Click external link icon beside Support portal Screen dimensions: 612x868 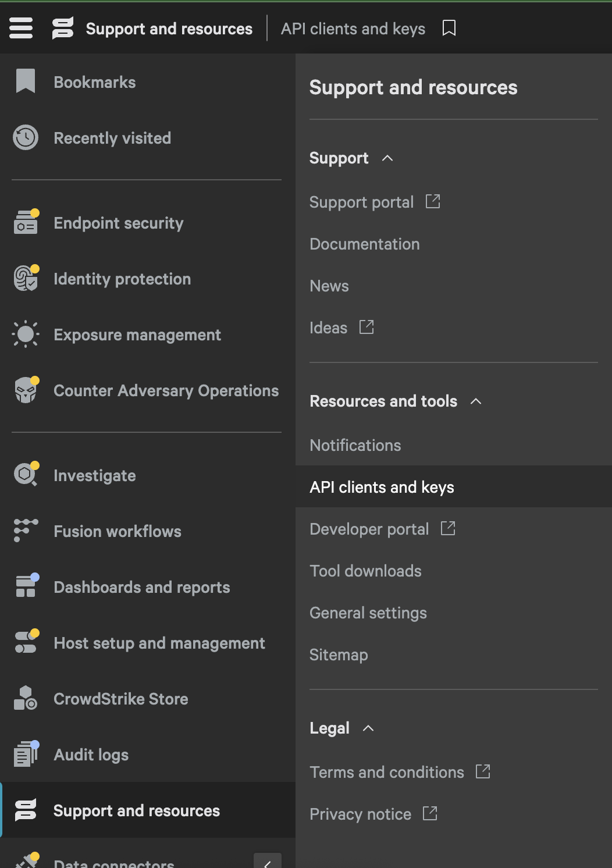(433, 201)
